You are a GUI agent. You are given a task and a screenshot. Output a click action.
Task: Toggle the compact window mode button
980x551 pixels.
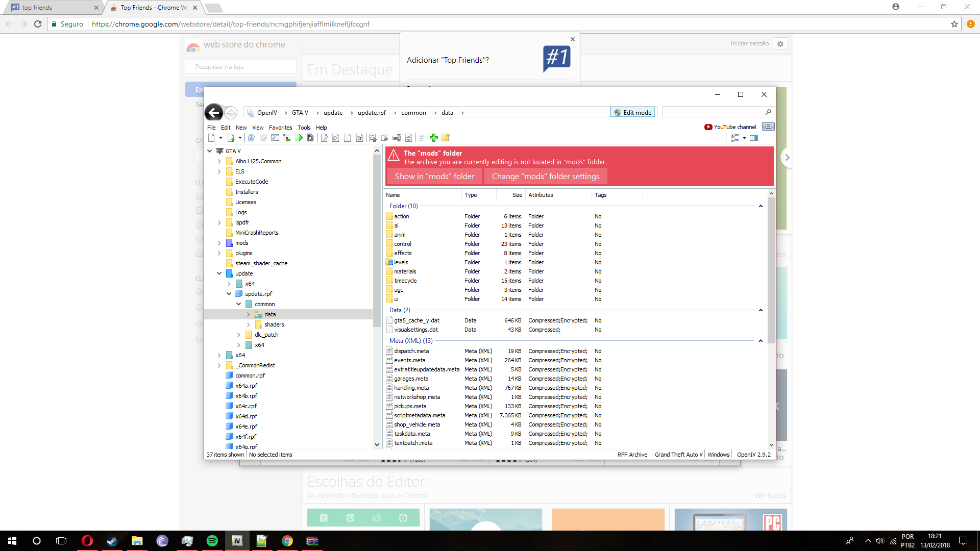pos(768,127)
